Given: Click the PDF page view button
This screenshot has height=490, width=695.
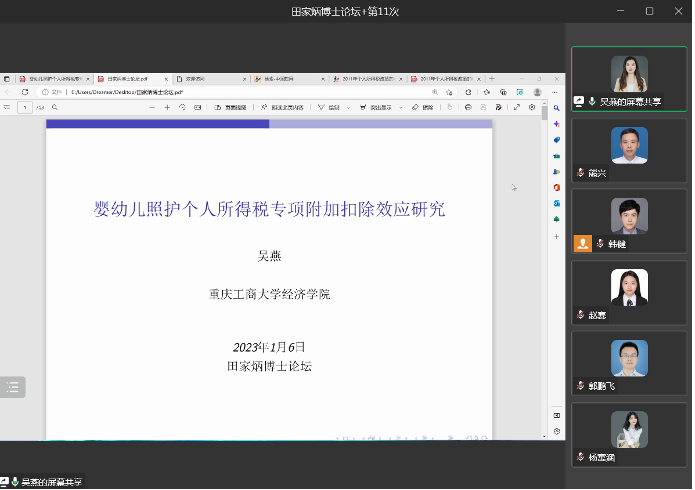Looking at the screenshot, I should point(232,107).
